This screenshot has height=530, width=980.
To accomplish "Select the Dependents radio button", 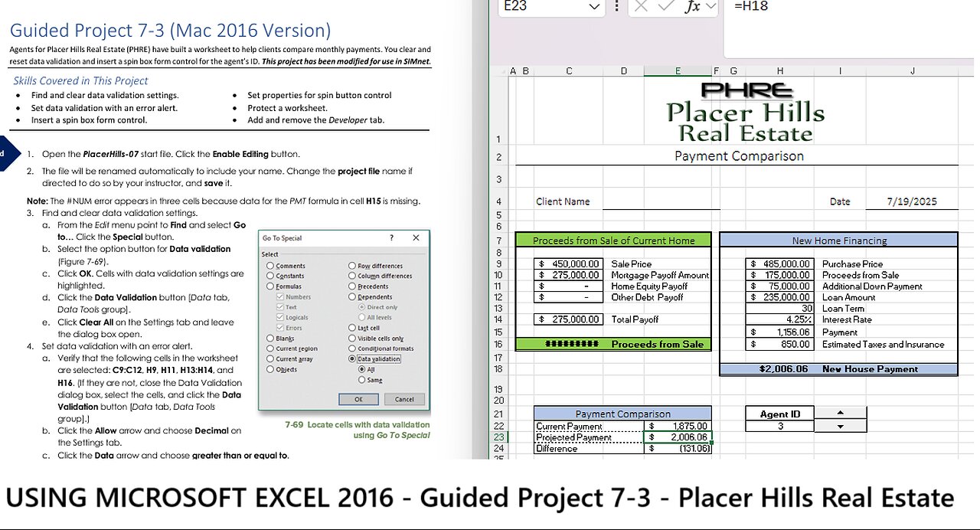I will click(x=352, y=296).
